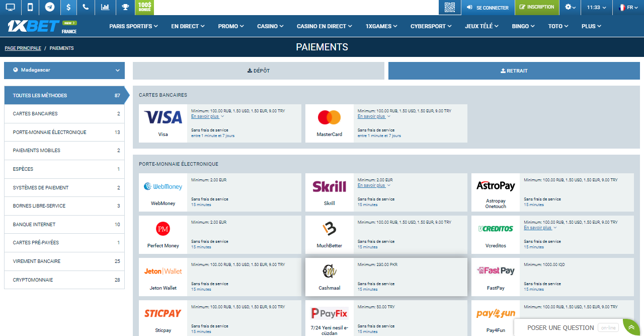Click the trophy results icon

[125, 7]
